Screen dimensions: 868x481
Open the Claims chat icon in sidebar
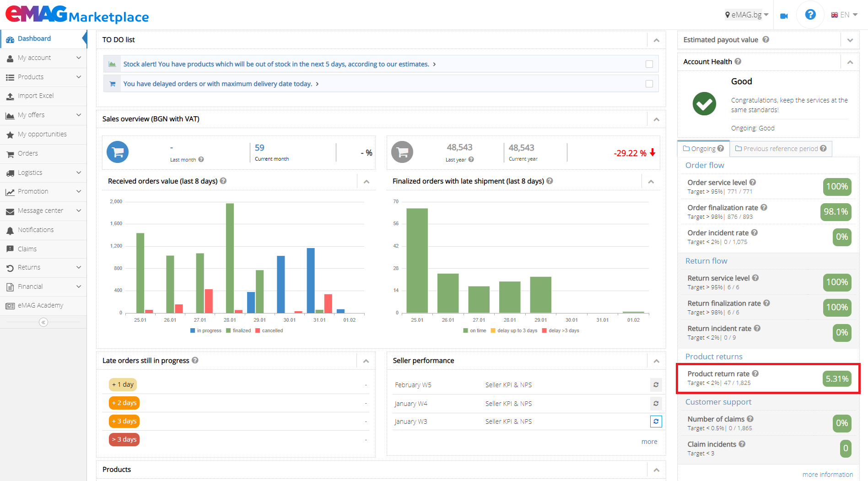pyautogui.click(x=10, y=249)
